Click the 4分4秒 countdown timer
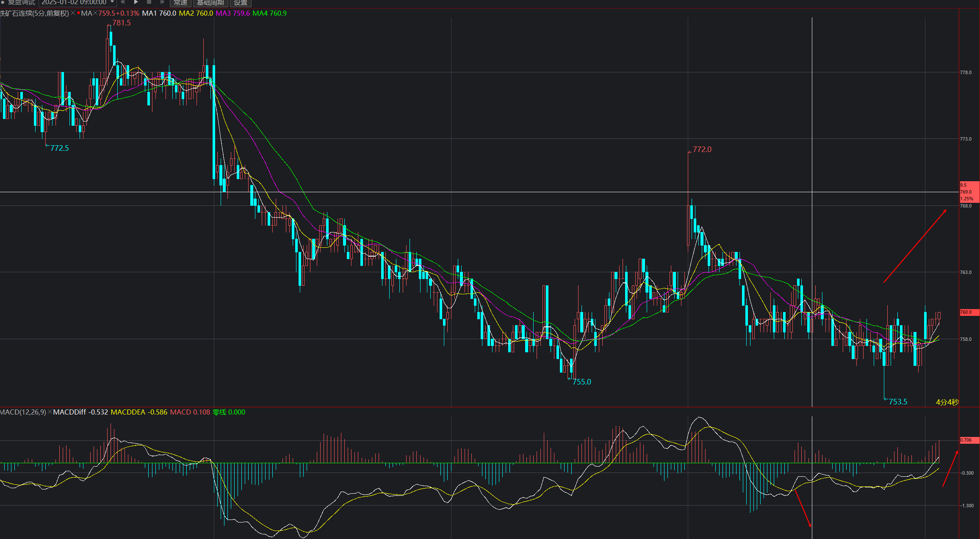This screenshot has height=539, width=980. pos(947,402)
